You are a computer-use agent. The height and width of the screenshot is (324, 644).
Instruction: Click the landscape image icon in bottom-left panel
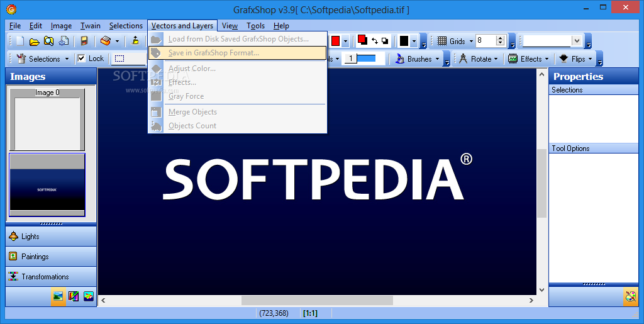coord(58,296)
